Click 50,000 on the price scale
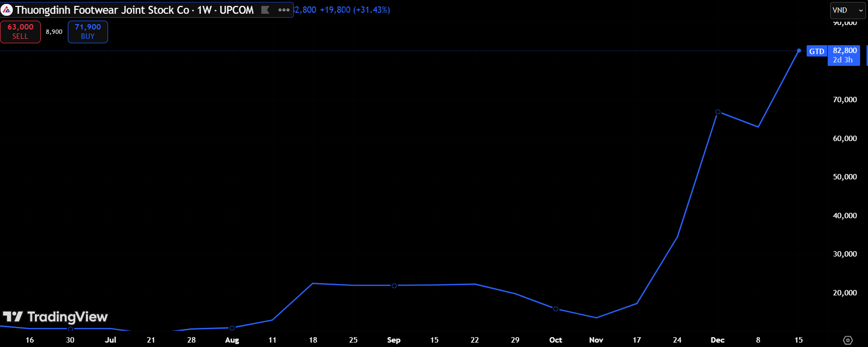This screenshot has height=347, width=868. 844,177
